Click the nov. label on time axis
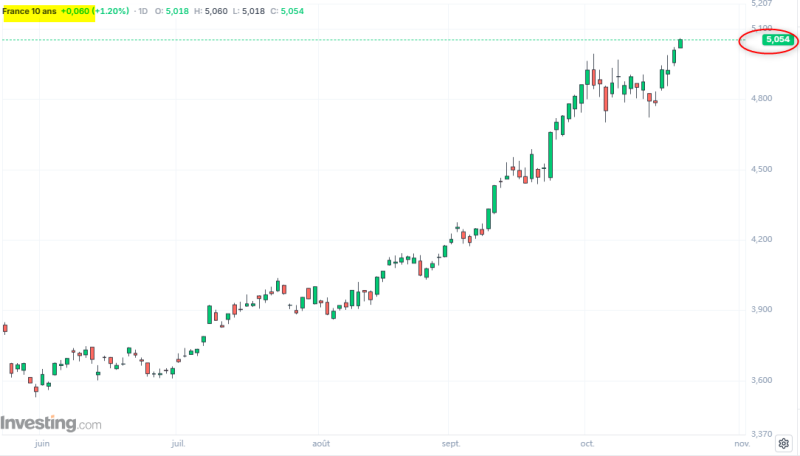The image size is (800, 456). [x=742, y=443]
